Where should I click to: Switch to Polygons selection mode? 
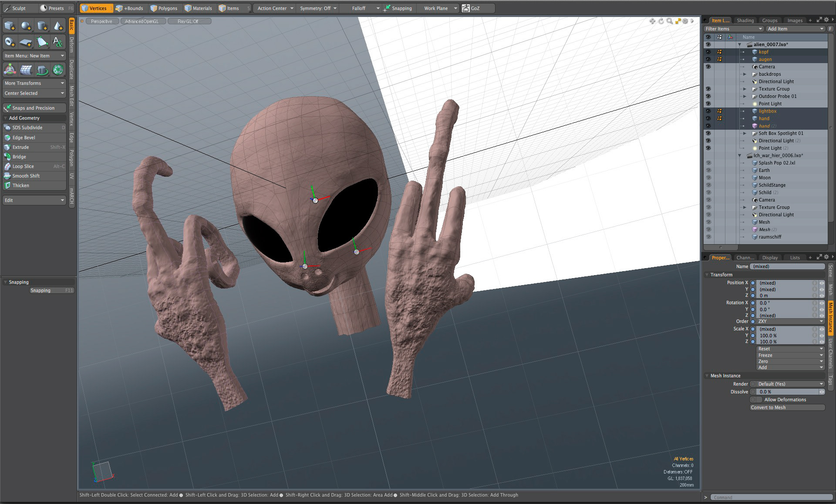click(x=164, y=8)
